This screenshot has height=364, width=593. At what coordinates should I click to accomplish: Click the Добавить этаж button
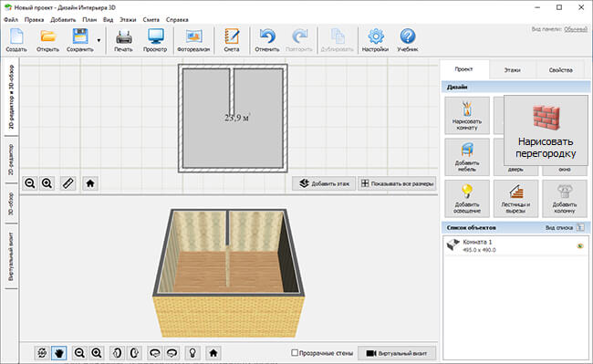pyautogui.click(x=324, y=183)
